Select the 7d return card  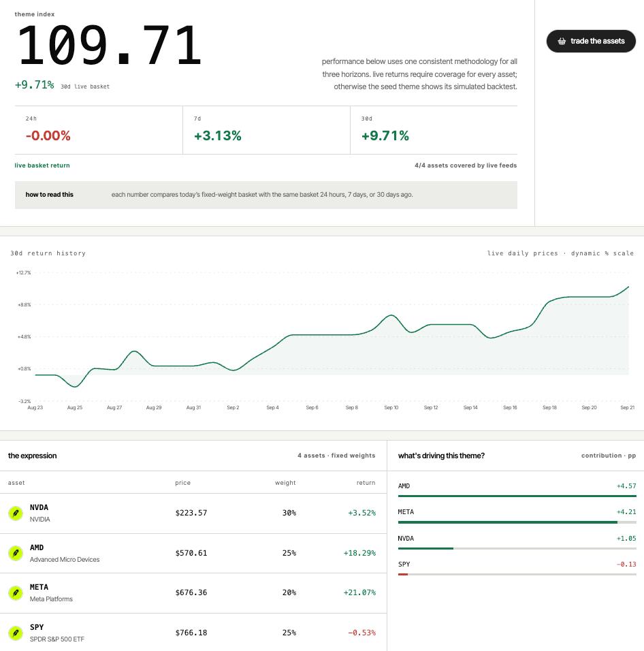tap(266, 130)
